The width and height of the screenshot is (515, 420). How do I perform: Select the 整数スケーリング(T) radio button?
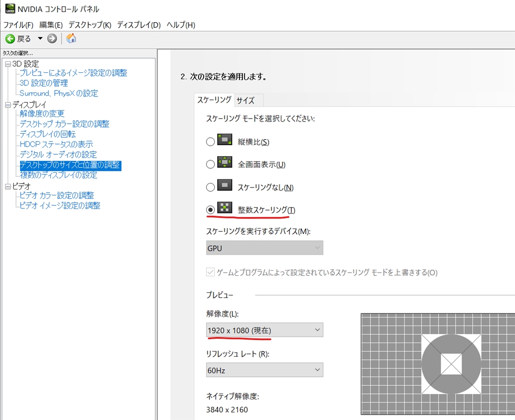coord(210,209)
